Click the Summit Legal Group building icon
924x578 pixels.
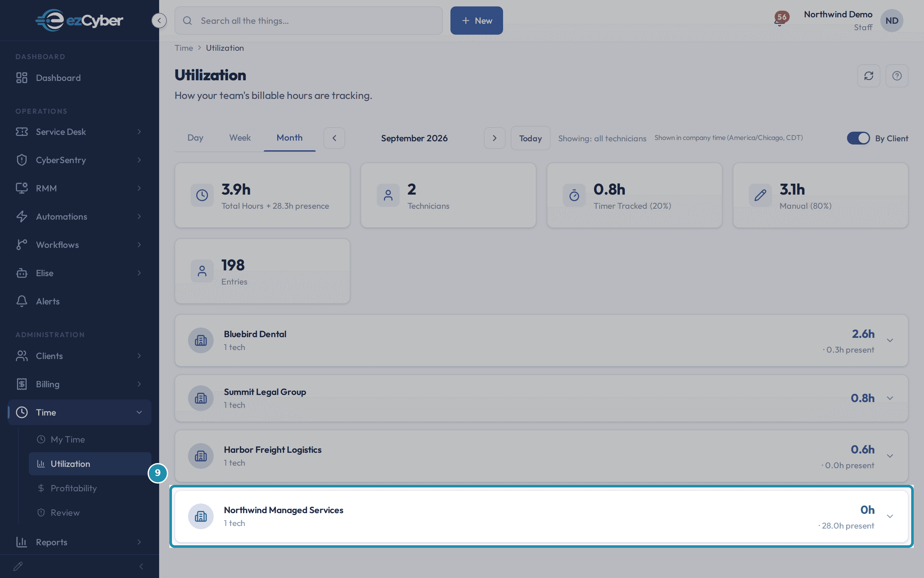click(x=201, y=398)
